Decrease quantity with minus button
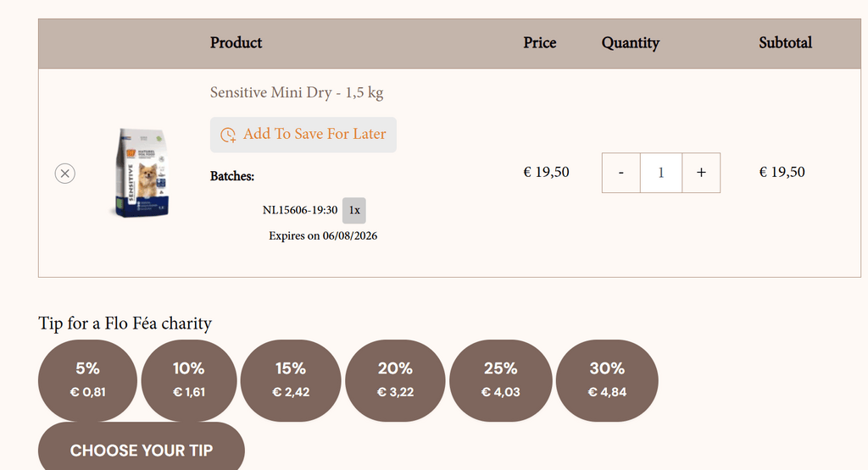Viewport: 868px width, 470px height. (621, 173)
